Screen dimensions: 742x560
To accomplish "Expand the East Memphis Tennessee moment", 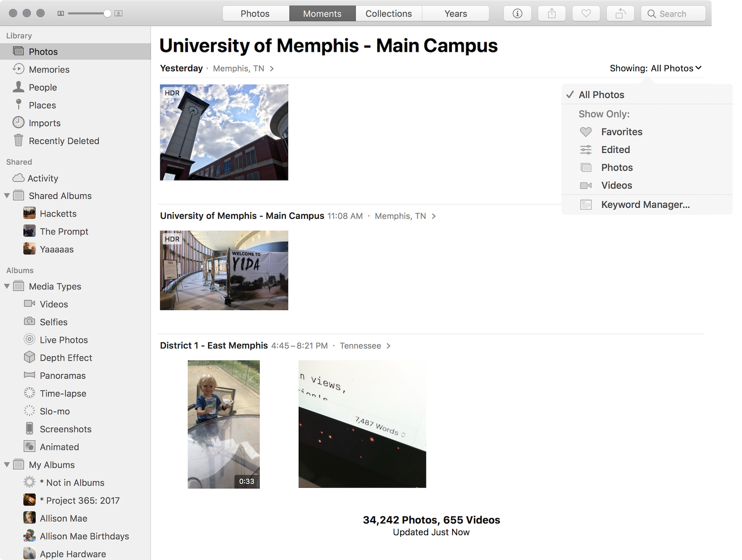I will 388,346.
